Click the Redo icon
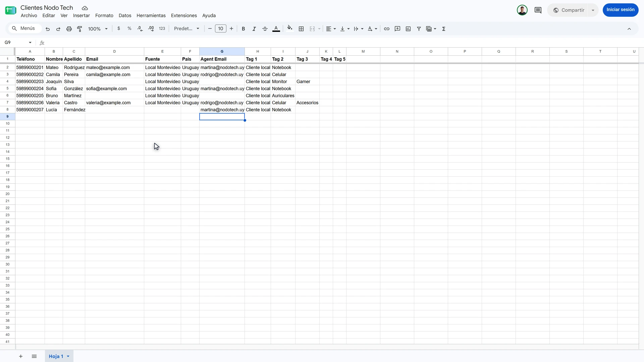This screenshot has height=362, width=644. tap(58, 29)
